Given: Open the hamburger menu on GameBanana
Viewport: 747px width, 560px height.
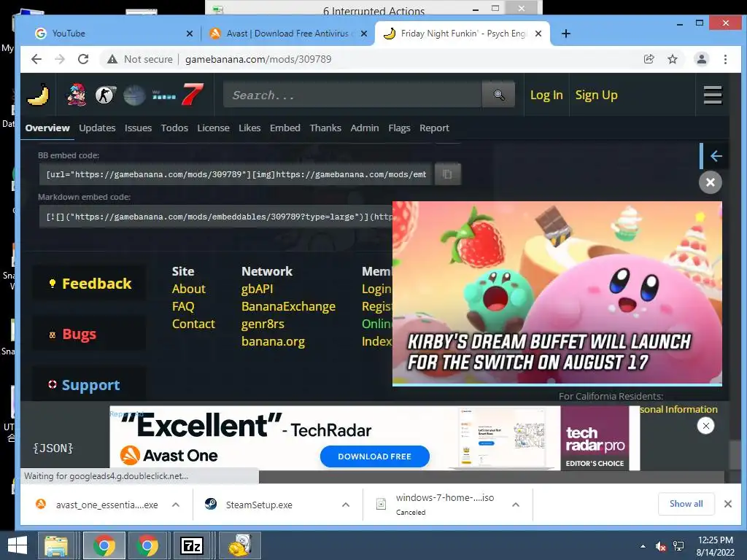Looking at the screenshot, I should tap(713, 95).
